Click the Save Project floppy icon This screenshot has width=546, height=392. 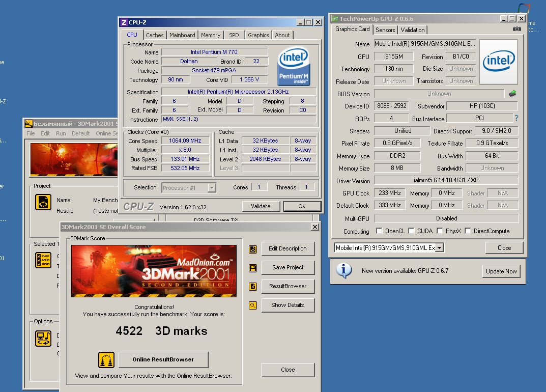[x=253, y=268]
